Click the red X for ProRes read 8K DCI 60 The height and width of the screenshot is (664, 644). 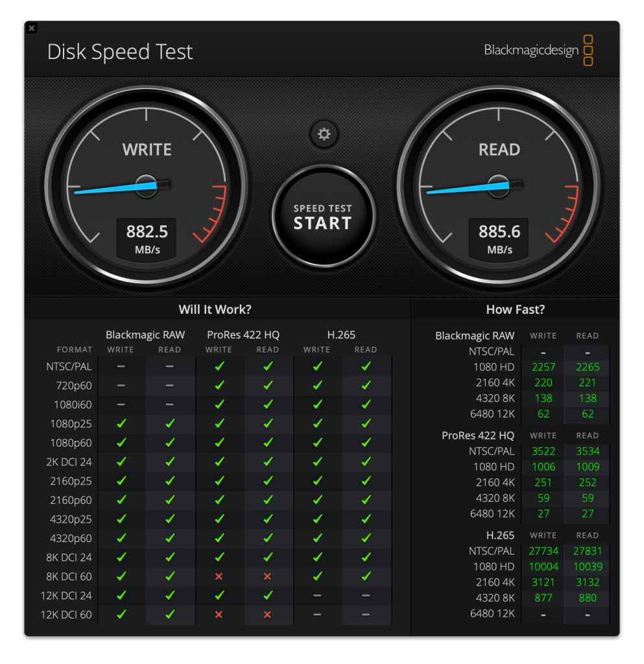click(x=268, y=576)
